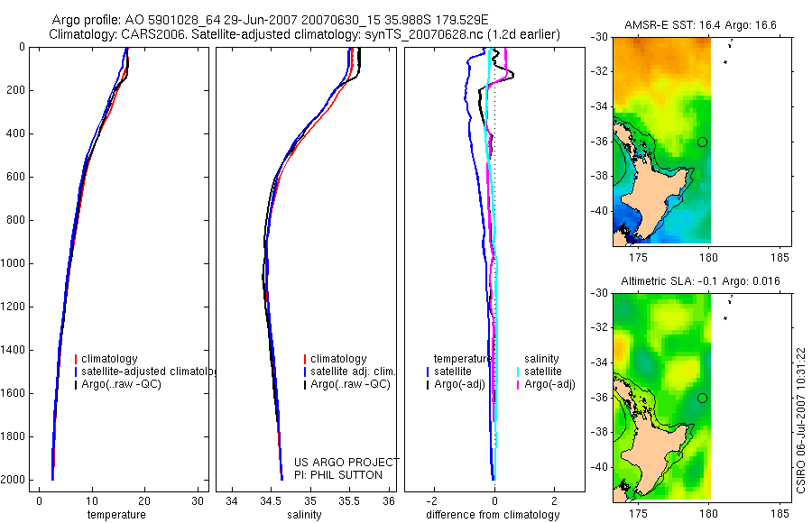
Task: Click the Climatology CARS2006 subtitle line
Action: [x=305, y=34]
